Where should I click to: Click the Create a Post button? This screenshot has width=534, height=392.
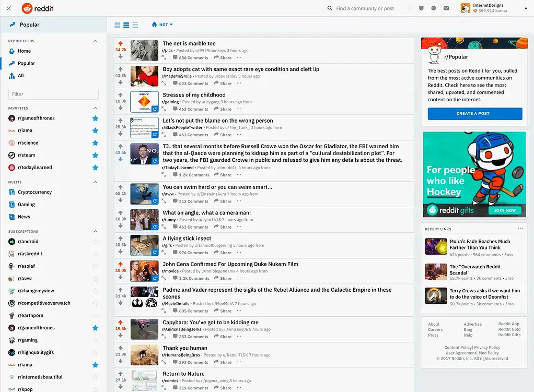[475, 114]
